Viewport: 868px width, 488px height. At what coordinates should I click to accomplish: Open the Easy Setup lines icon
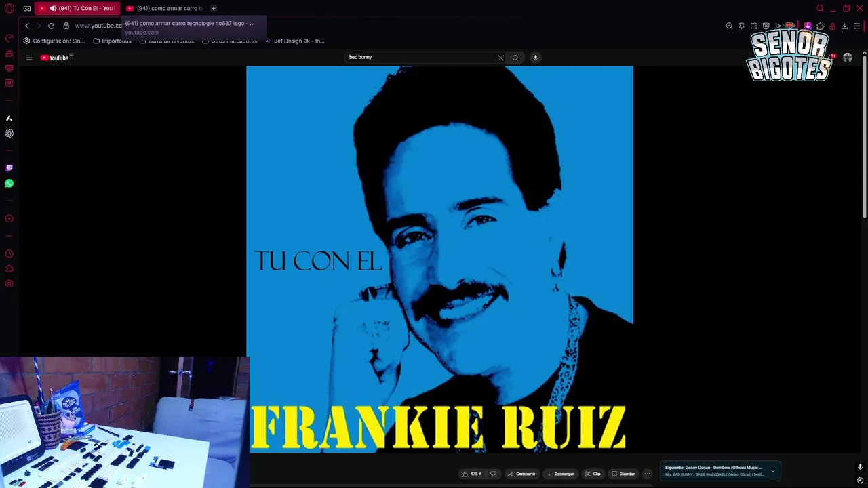pyautogui.click(x=856, y=26)
